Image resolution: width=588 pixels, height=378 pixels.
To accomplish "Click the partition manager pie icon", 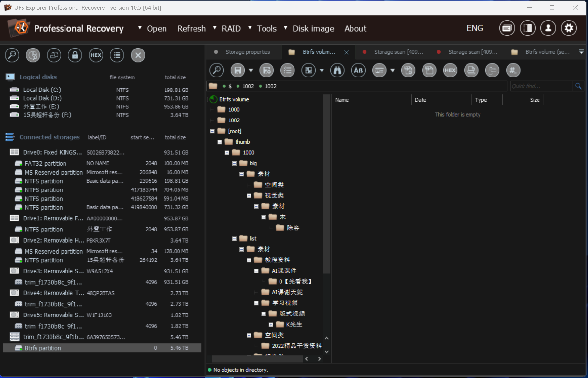I will (x=33, y=55).
